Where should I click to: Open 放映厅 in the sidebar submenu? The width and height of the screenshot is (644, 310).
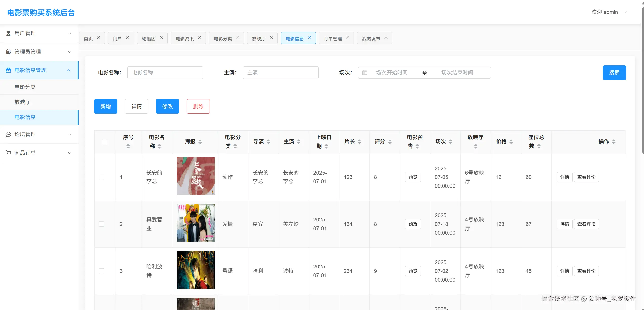coord(23,102)
